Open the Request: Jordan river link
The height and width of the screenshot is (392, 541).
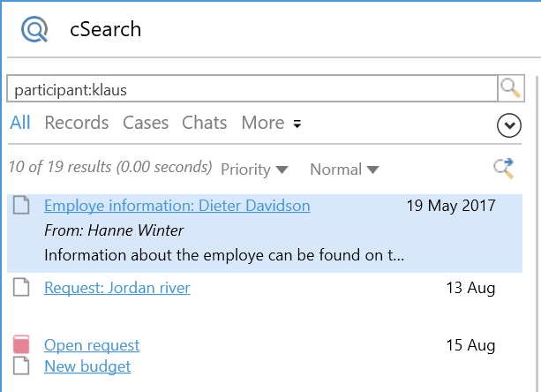(116, 288)
